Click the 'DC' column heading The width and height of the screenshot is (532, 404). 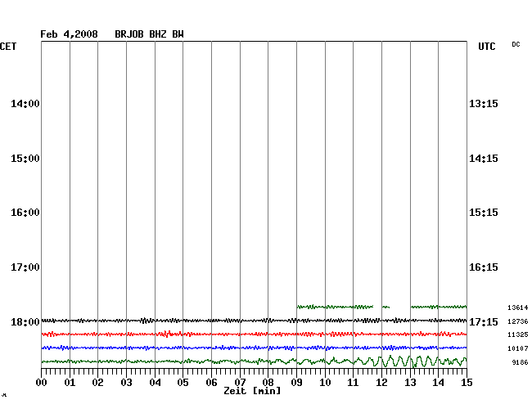(516, 44)
